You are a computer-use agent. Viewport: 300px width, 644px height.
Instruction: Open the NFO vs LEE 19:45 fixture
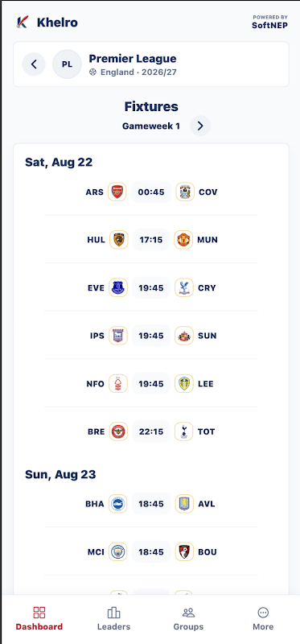click(x=151, y=384)
